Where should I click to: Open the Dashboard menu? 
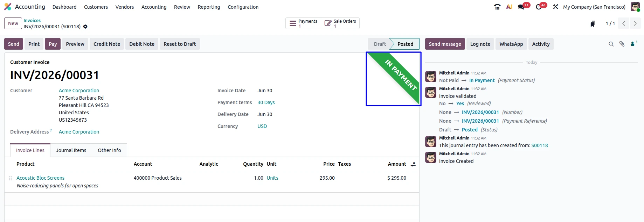[x=64, y=7]
